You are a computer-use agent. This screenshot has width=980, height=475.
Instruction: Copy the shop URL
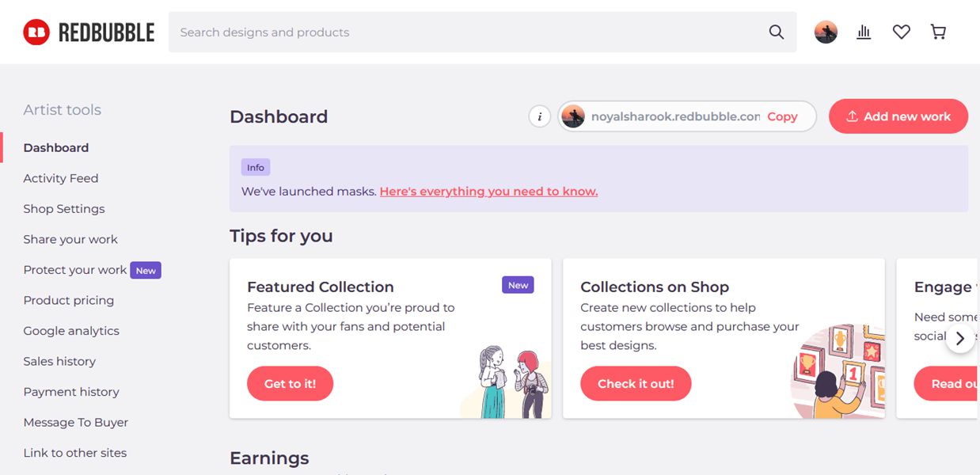coord(782,116)
